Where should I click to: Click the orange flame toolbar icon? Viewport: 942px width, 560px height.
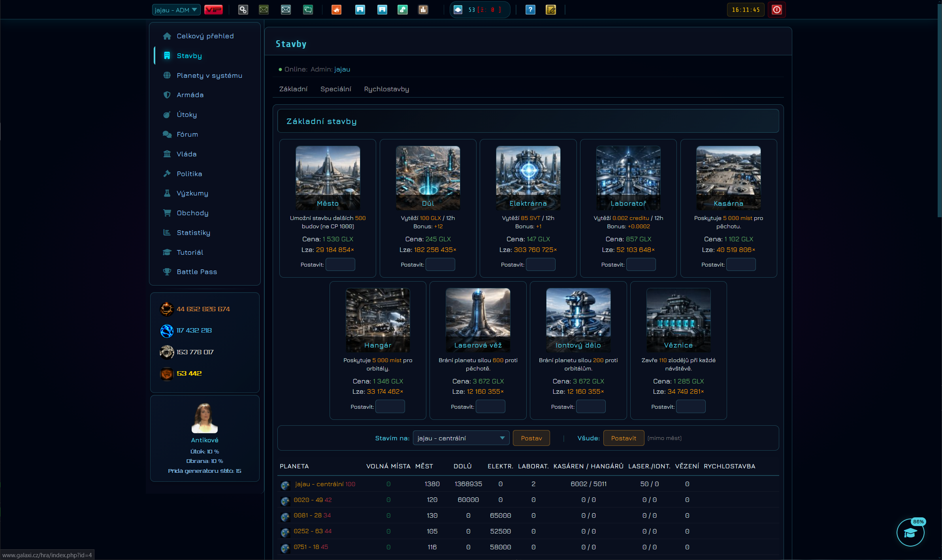pyautogui.click(x=336, y=10)
